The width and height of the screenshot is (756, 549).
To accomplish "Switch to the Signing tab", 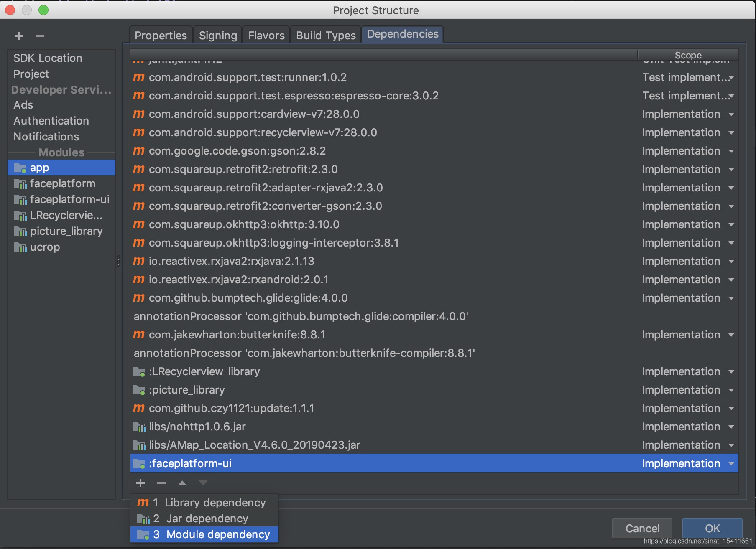I will click(x=218, y=35).
